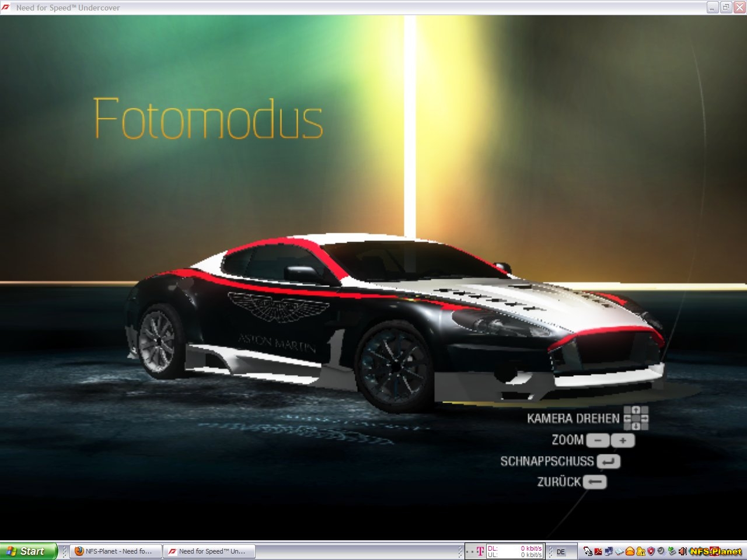This screenshot has height=560, width=747.
Task: Click the SCHNAPPSCHUSS label
Action: (547, 461)
